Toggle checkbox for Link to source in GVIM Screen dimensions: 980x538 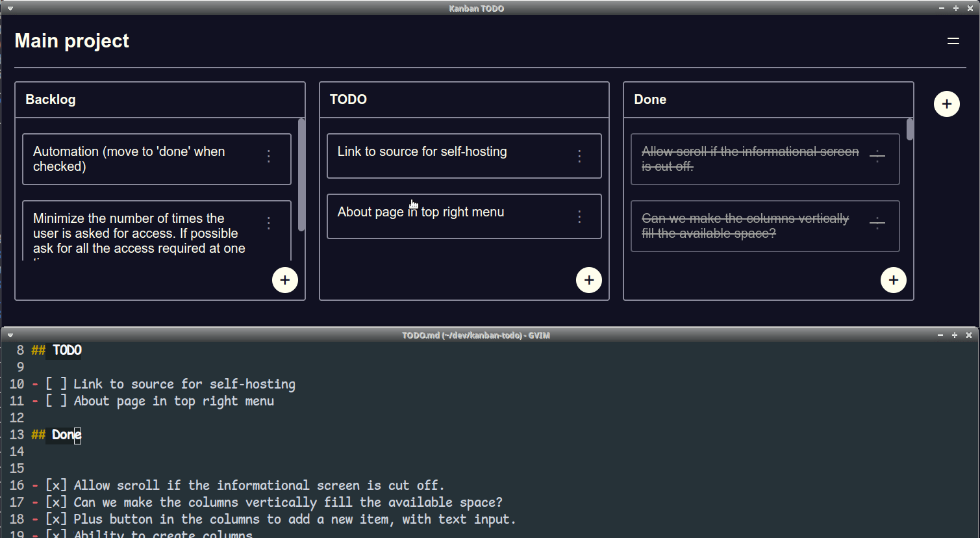click(56, 384)
